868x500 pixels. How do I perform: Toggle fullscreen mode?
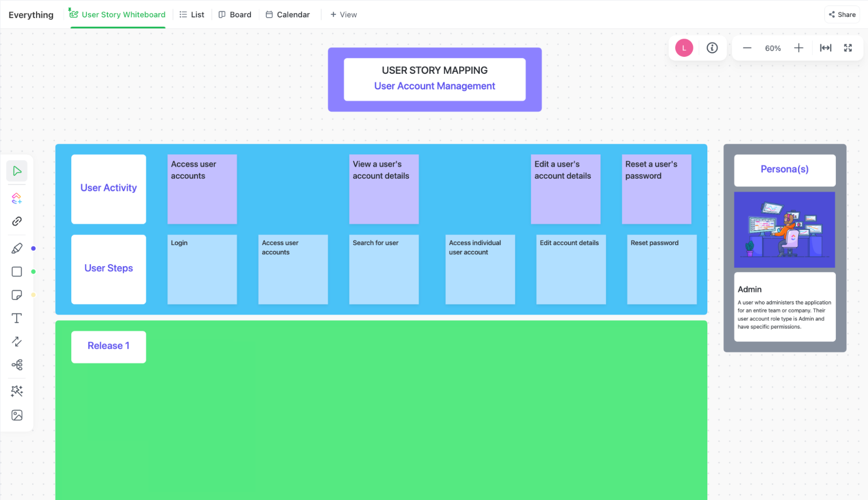click(848, 48)
